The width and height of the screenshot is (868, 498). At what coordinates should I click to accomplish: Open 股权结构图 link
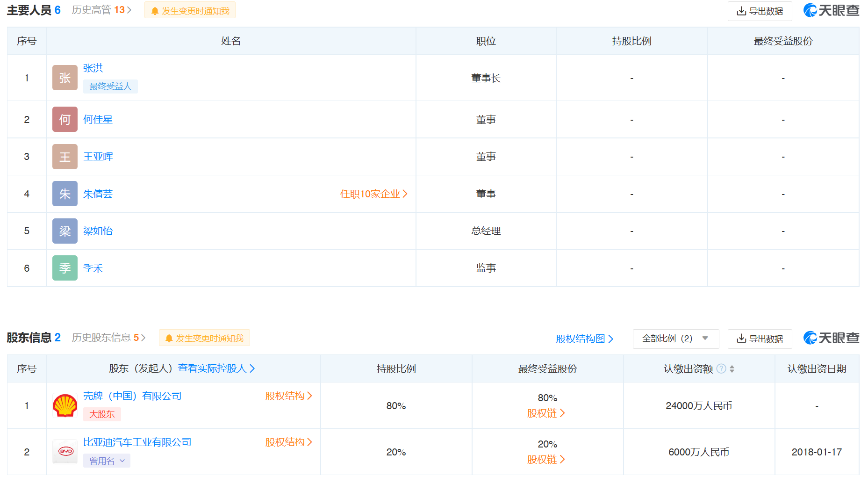pyautogui.click(x=584, y=339)
